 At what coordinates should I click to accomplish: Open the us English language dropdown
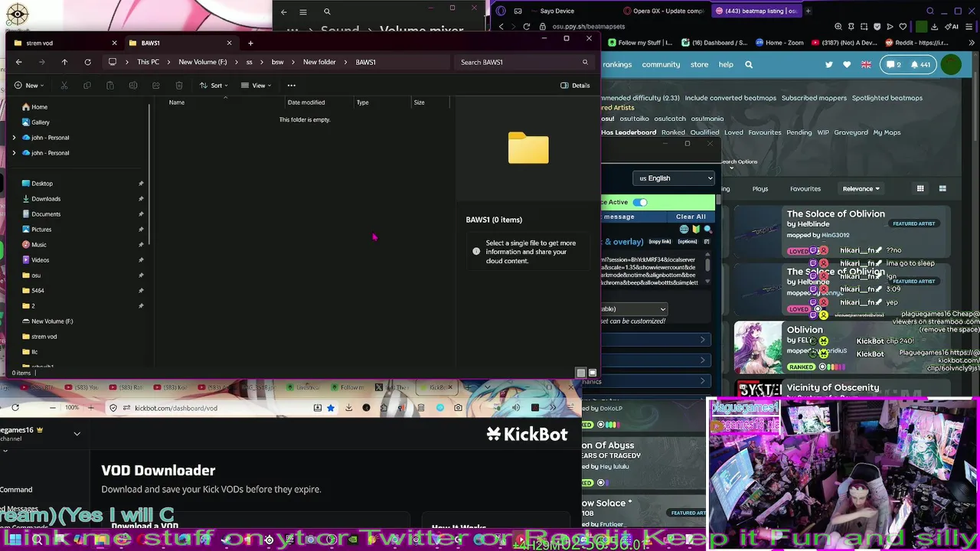[674, 178]
